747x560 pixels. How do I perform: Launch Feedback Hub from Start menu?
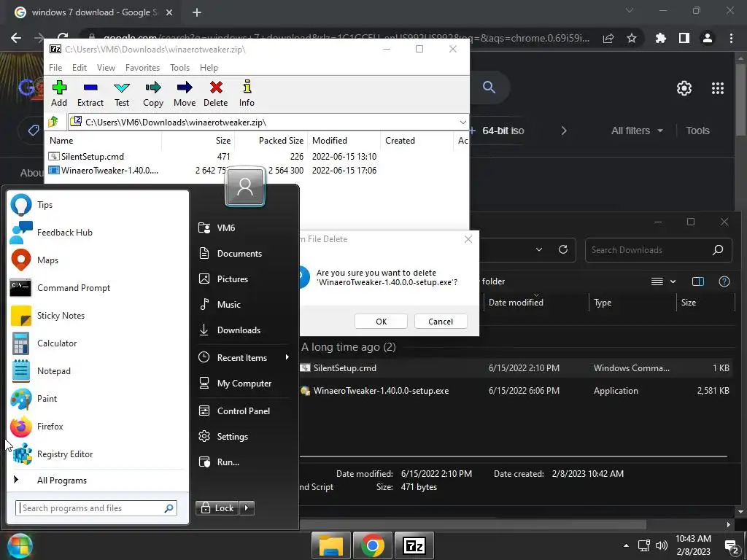tap(98, 233)
